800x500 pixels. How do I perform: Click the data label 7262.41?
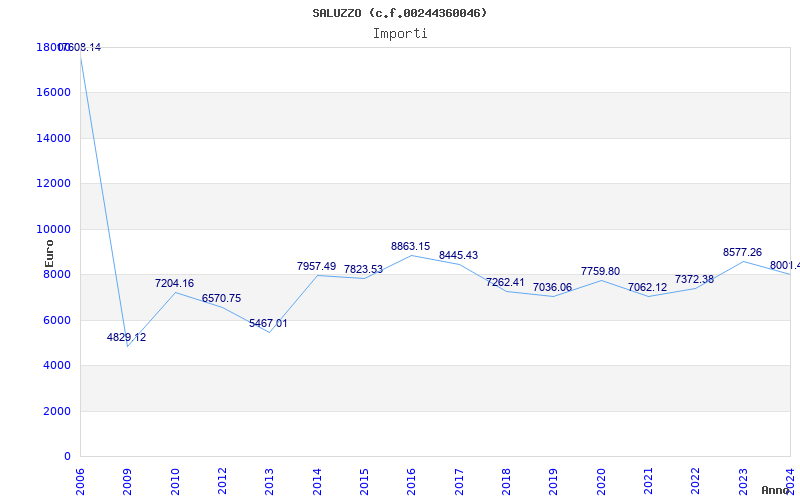pyautogui.click(x=505, y=282)
